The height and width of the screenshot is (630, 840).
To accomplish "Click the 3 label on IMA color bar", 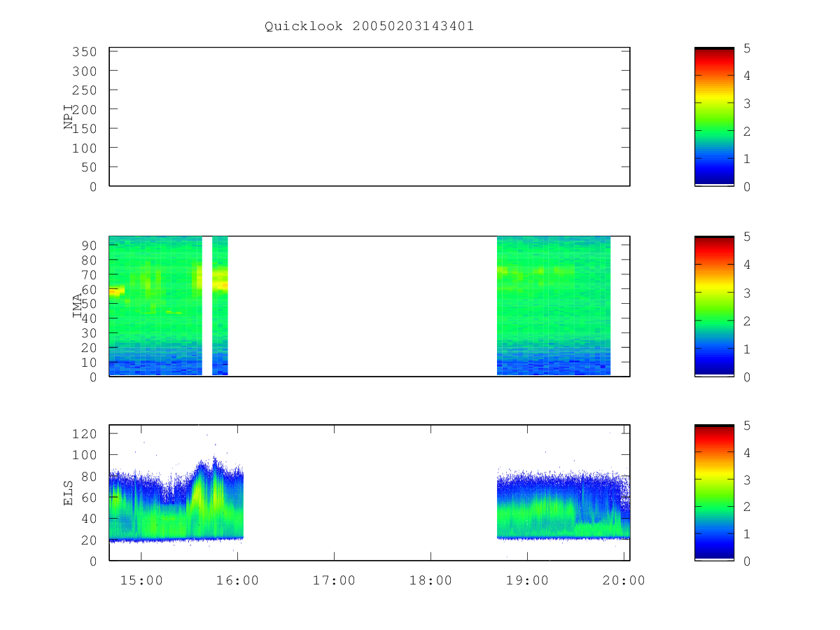I will click(x=747, y=293).
